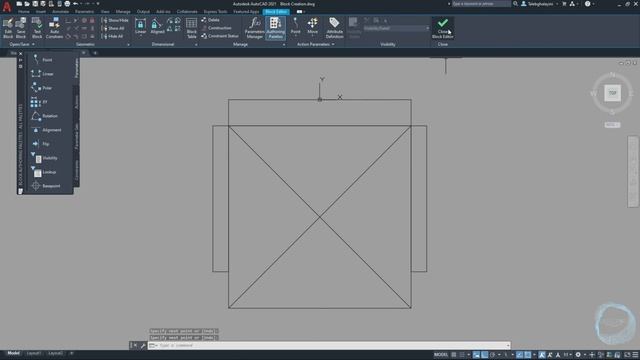Toggle grid display in status bar
The height and width of the screenshot is (360, 640).
point(453,355)
